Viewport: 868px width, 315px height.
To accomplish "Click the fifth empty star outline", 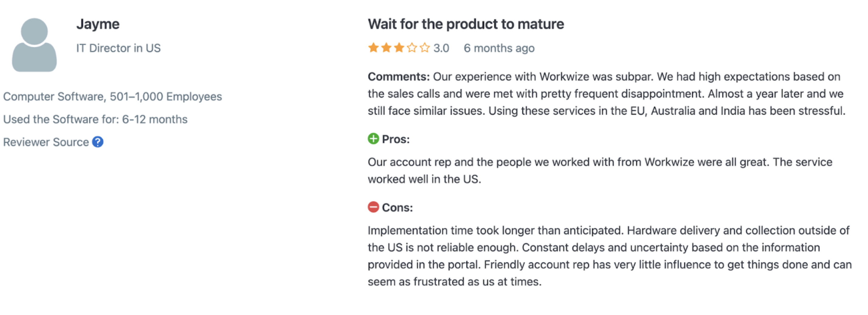I will tap(425, 48).
